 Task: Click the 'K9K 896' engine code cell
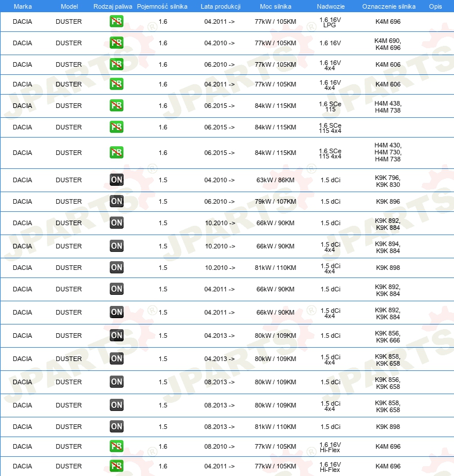pyautogui.click(x=388, y=201)
